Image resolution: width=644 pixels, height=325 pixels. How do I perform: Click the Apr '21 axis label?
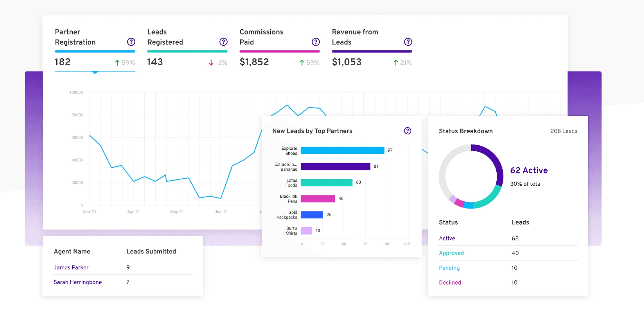[133, 212]
